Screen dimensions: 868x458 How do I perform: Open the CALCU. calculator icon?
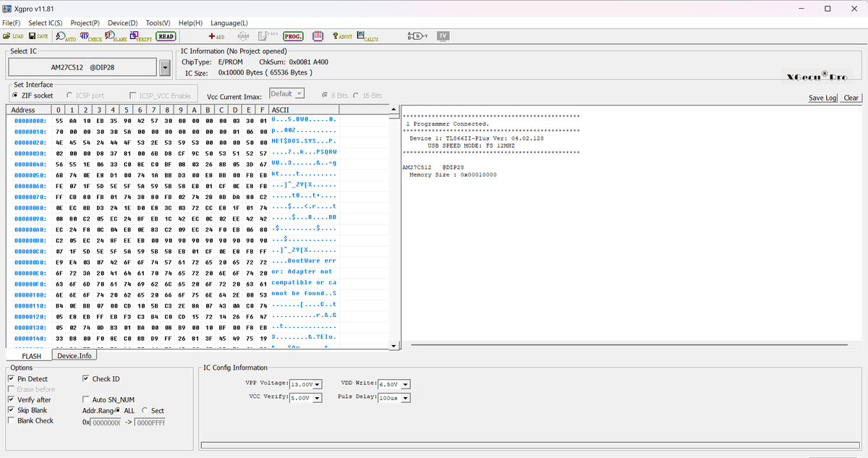point(367,36)
